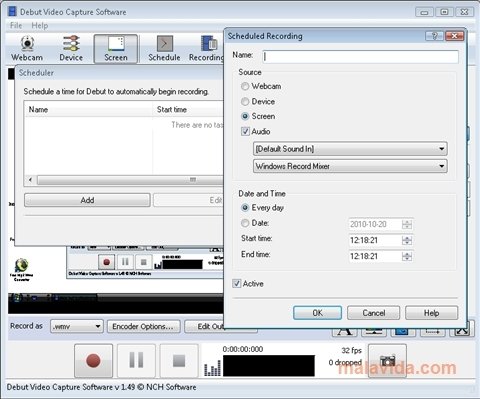Adjust the End time stepper arrows

coord(407,256)
